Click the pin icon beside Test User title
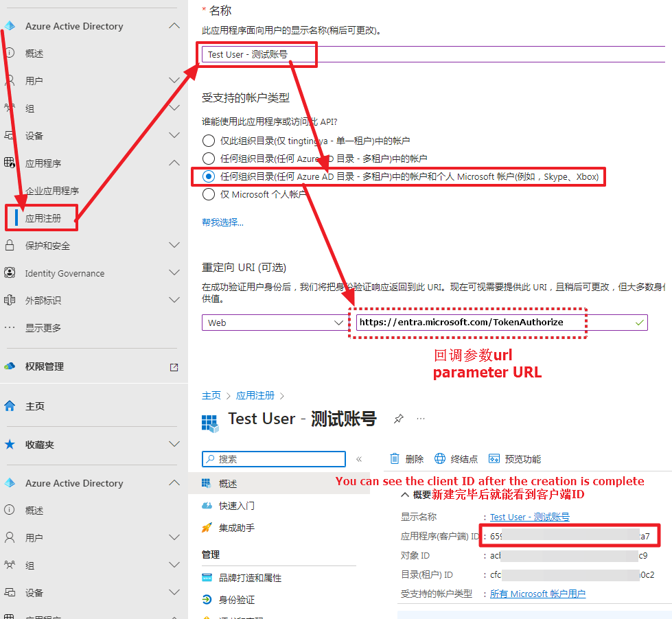The width and height of the screenshot is (672, 619). tap(399, 419)
